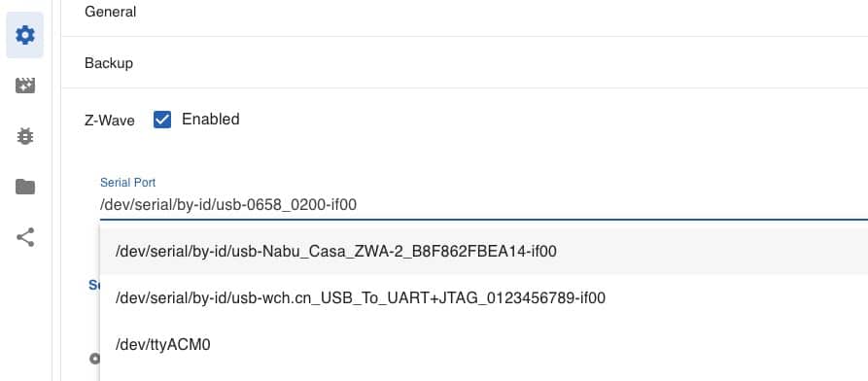
Task: Click the blank row below /dev/ttyACM0
Action: point(484,374)
